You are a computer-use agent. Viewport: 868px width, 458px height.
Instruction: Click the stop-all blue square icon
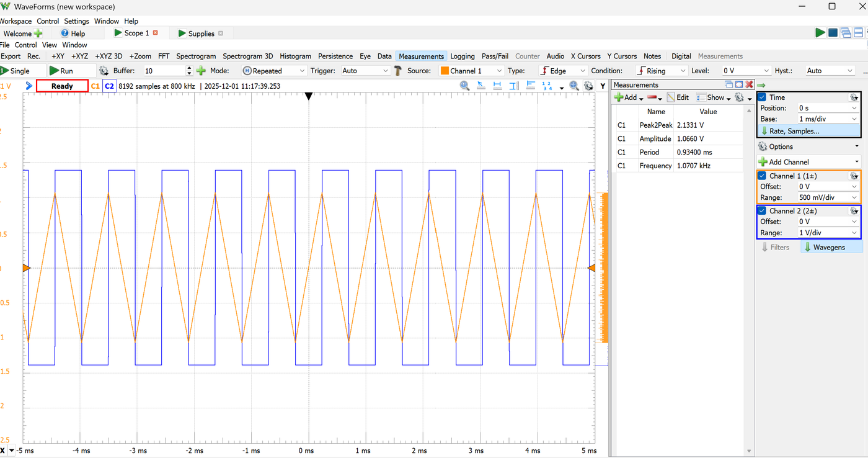pos(833,33)
